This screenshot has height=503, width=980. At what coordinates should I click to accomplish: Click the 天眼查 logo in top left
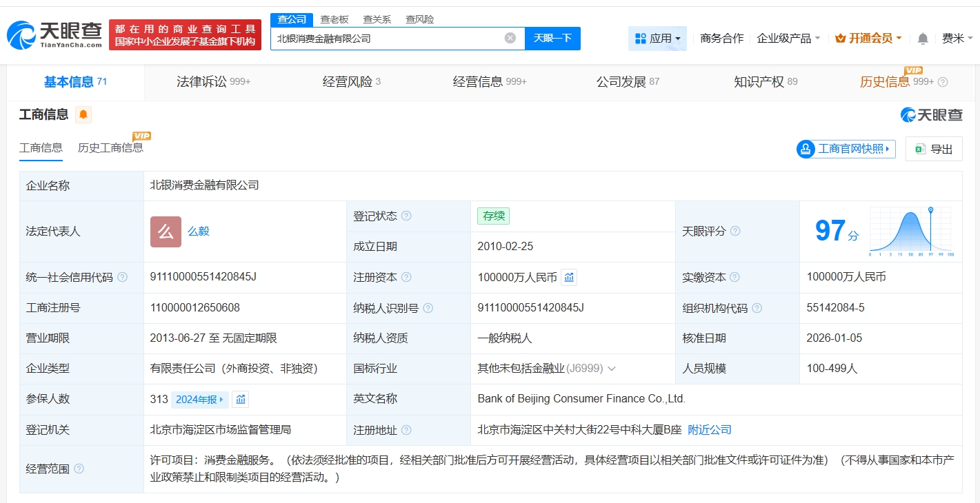pos(55,34)
